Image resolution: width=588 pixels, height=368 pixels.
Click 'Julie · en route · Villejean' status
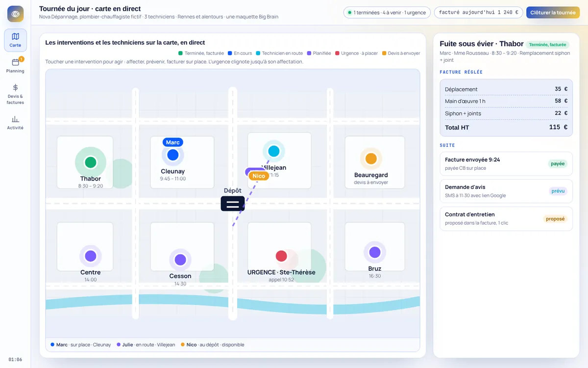[x=146, y=345]
